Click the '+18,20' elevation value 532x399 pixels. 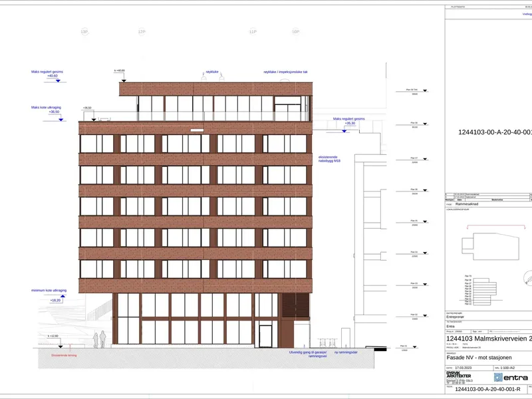tap(55, 301)
